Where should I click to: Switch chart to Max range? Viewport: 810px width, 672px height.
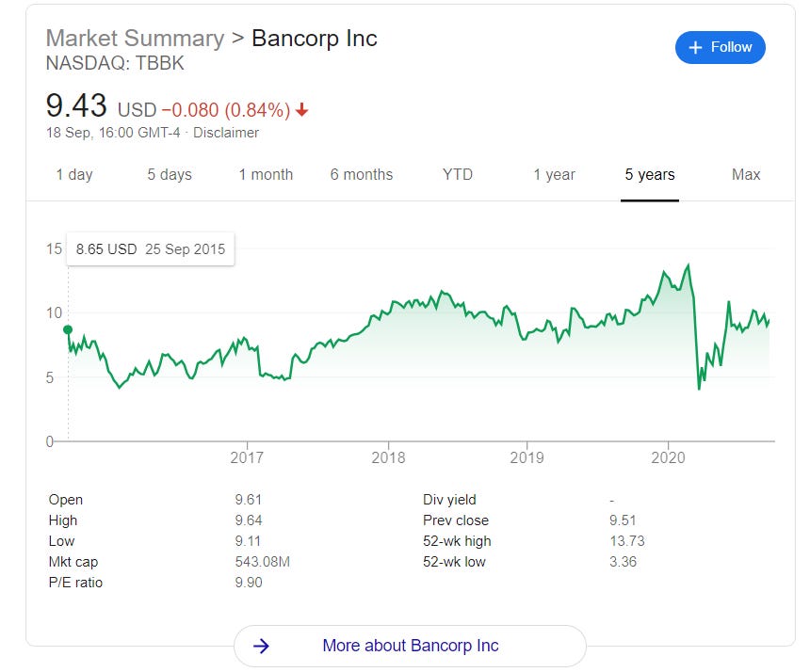point(746,174)
